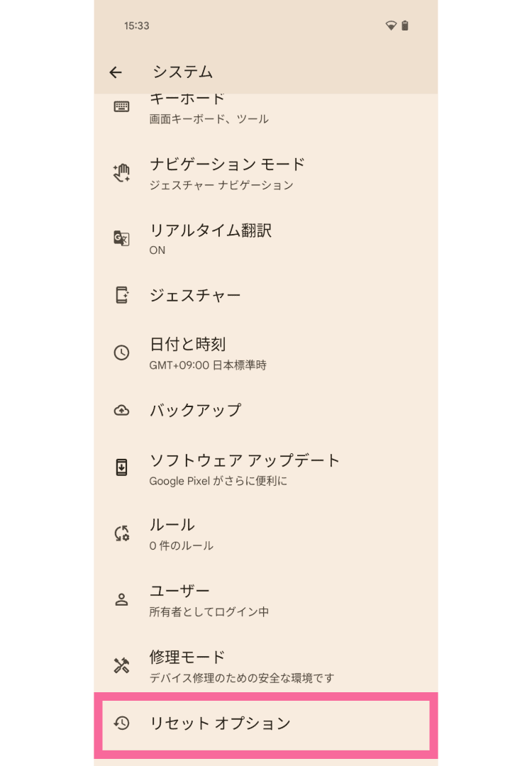Viewport: 532px width, 766px height.
Task: Click the repair mode tools icon
Action: (x=121, y=665)
